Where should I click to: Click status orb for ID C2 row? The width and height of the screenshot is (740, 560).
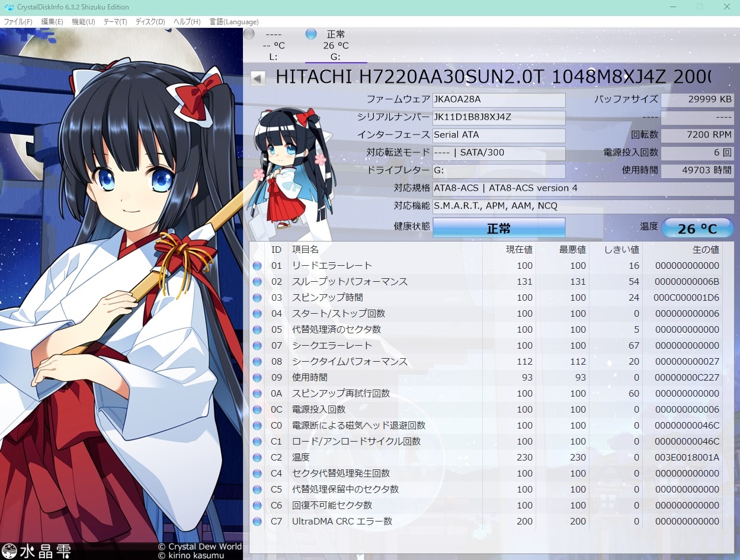point(257,458)
